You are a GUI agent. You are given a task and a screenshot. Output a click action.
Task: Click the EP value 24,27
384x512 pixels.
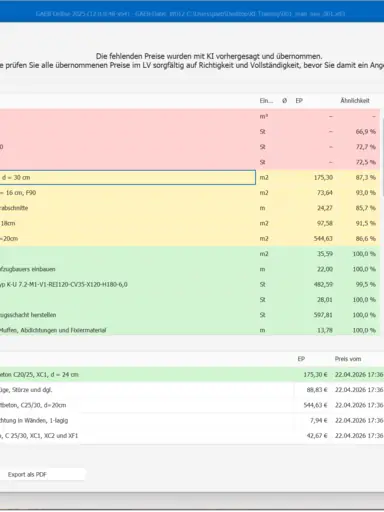pos(325,208)
